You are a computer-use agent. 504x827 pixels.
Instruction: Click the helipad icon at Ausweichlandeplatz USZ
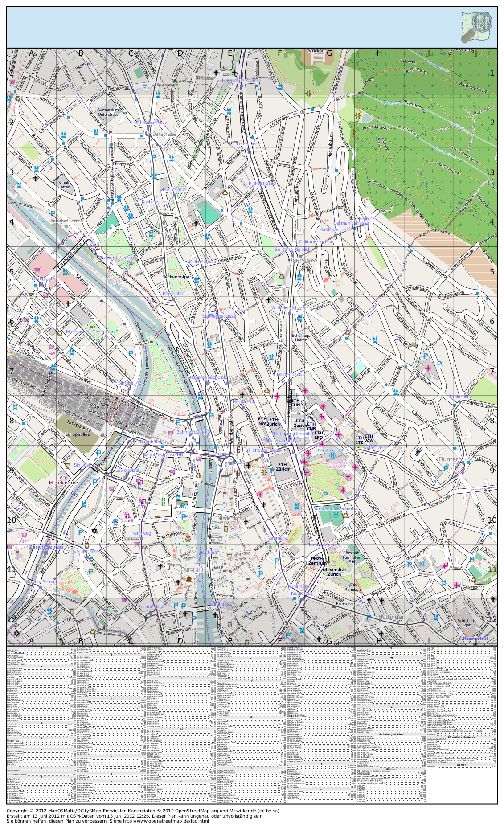pyautogui.click(x=336, y=515)
